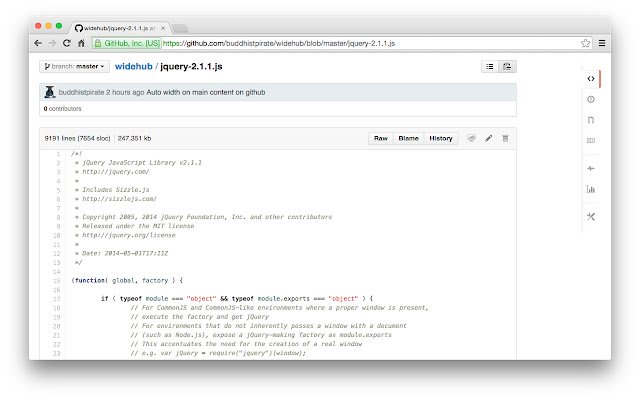Click line number 1 in the code
640x400 pixels.
(x=58, y=154)
